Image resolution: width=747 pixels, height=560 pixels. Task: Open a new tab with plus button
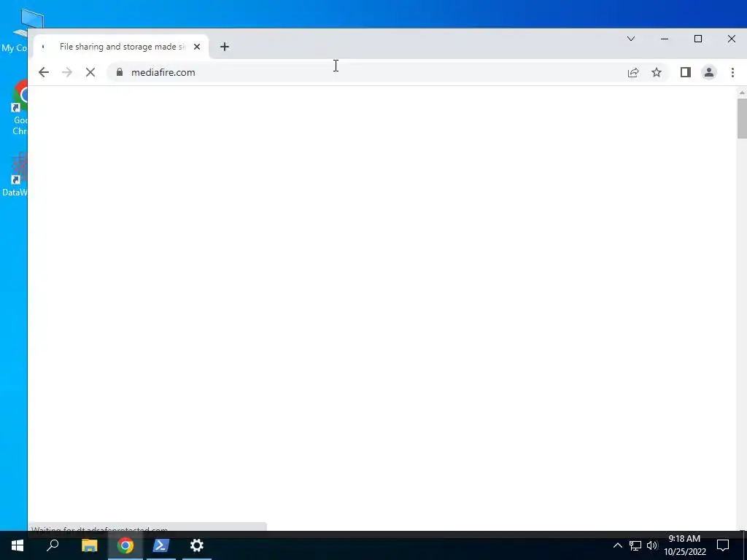[225, 47]
